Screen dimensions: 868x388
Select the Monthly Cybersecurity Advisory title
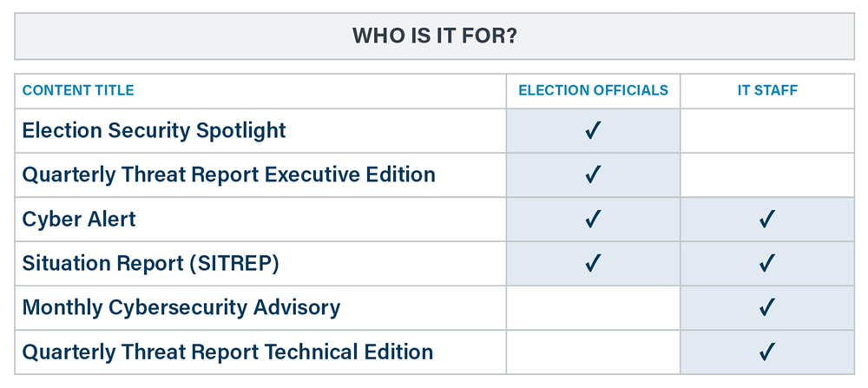coord(181,308)
